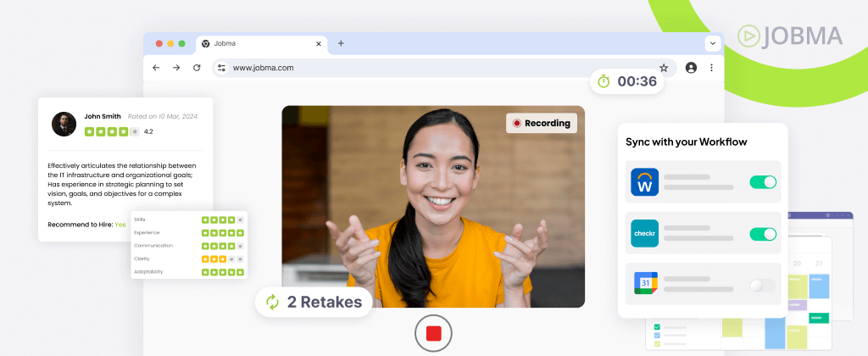The height and width of the screenshot is (356, 868).
Task: Open the three-dot browser menu
Action: point(711,68)
